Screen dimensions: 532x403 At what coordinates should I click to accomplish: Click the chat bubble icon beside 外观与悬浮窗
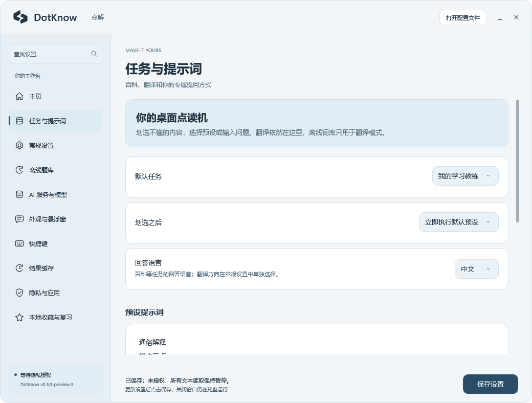(x=19, y=219)
